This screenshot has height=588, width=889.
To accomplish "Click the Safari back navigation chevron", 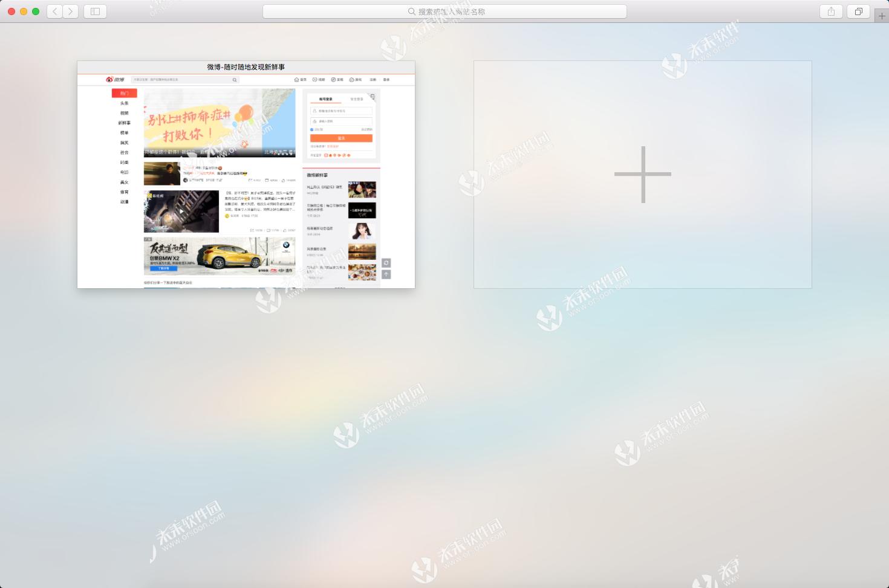I will pos(54,11).
